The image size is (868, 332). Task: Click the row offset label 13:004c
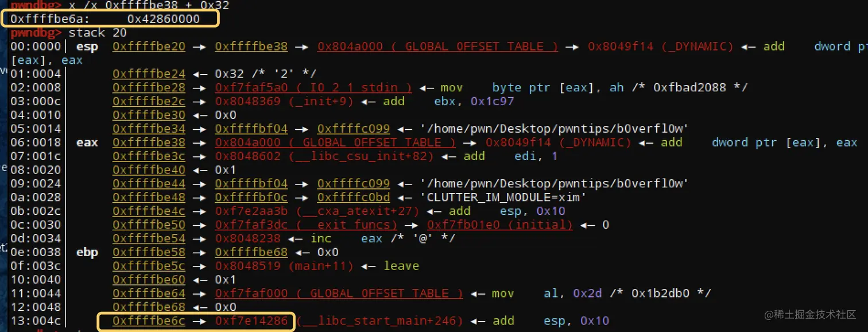click(35, 321)
